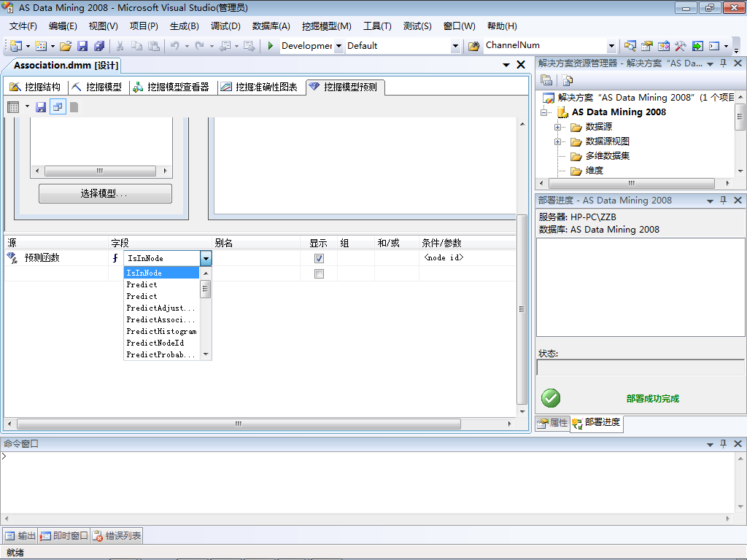Click the cut scissors icon
The width and height of the screenshot is (747, 560).
click(120, 46)
